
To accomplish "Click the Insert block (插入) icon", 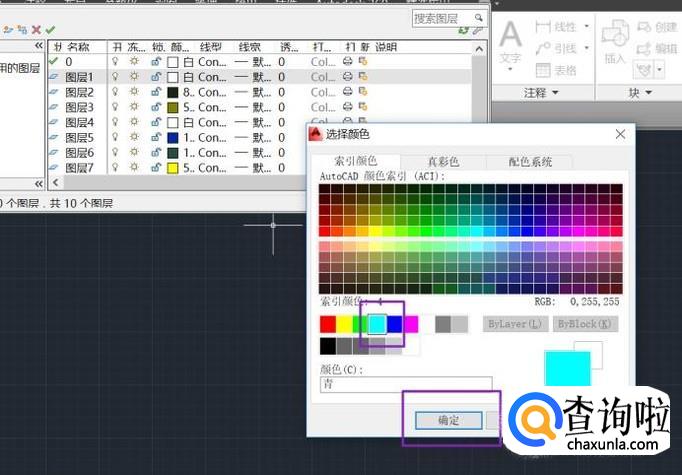I will [614, 40].
